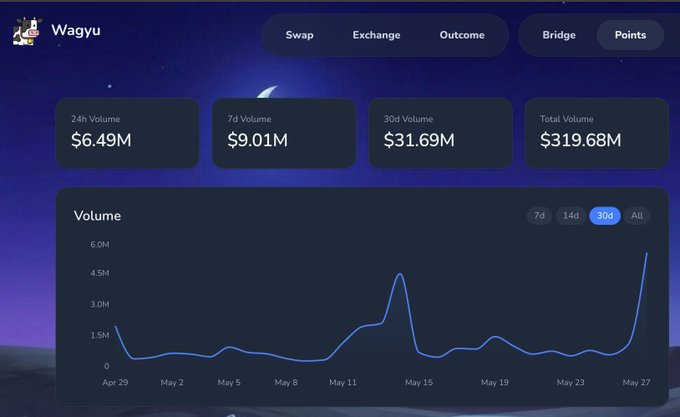Click the $9.01M value

point(257,140)
